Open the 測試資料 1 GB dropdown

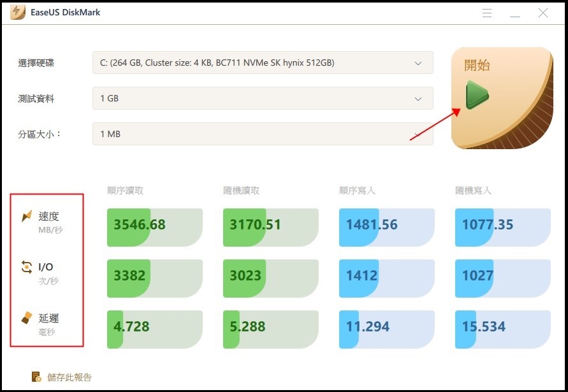418,99
